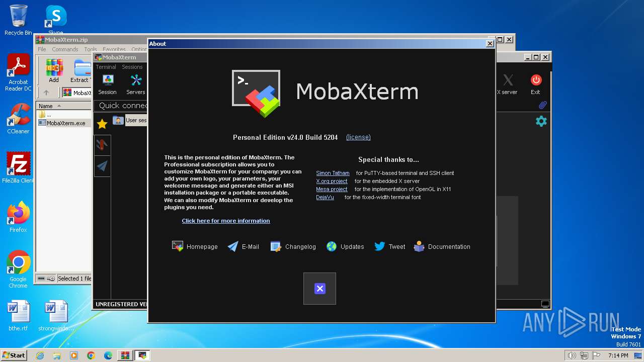Click the settings gear icon in MobaXterm
The width and height of the screenshot is (644, 362).
[541, 121]
